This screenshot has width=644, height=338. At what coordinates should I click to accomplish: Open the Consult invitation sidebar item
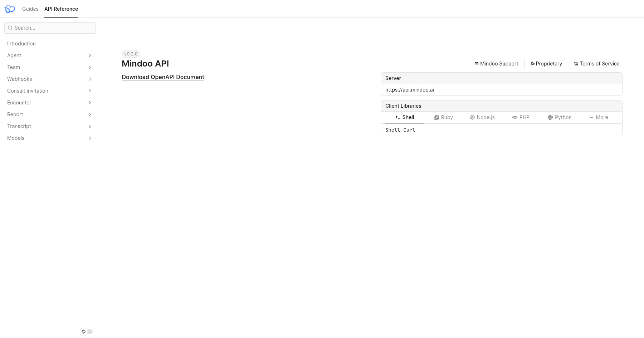pyautogui.click(x=50, y=91)
